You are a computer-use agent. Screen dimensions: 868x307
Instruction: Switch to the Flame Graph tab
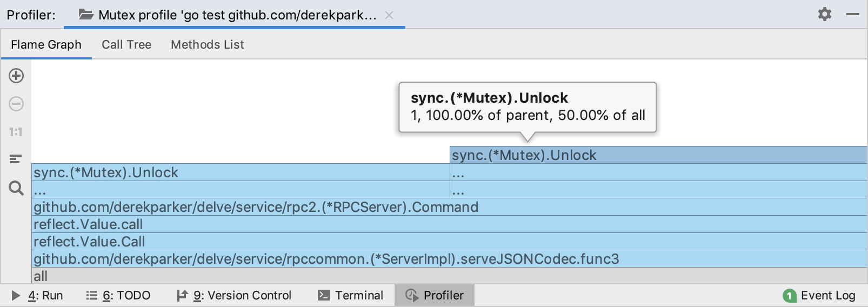pos(46,44)
